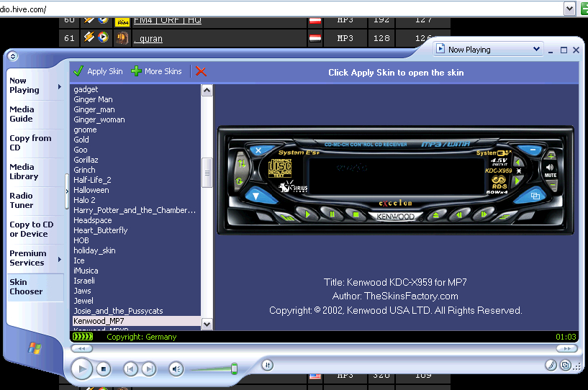Open the Now Playing dropdown list
This screenshot has width=588, height=390.
click(536, 50)
